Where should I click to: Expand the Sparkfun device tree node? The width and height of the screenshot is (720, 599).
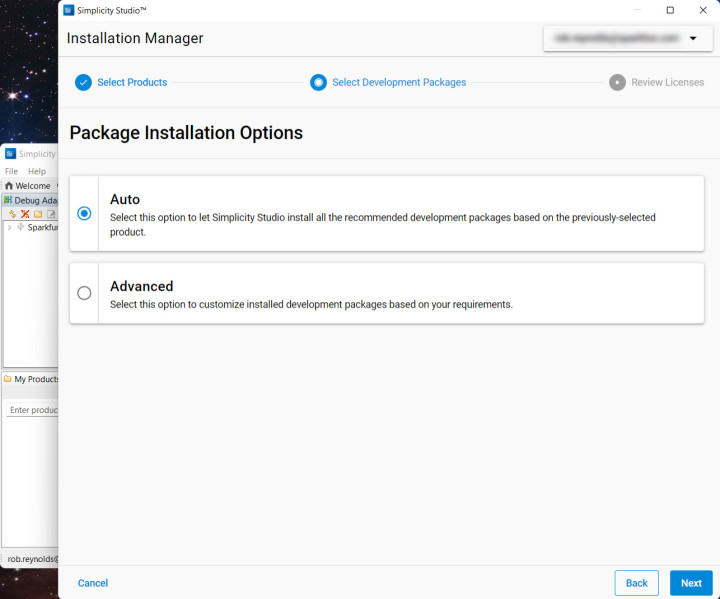coord(9,227)
